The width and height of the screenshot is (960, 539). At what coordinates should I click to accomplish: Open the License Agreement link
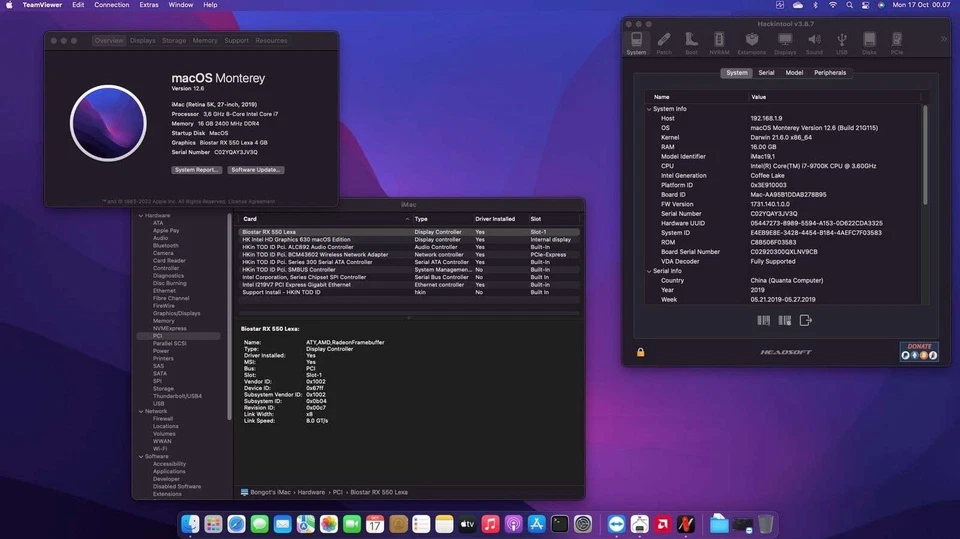click(252, 202)
